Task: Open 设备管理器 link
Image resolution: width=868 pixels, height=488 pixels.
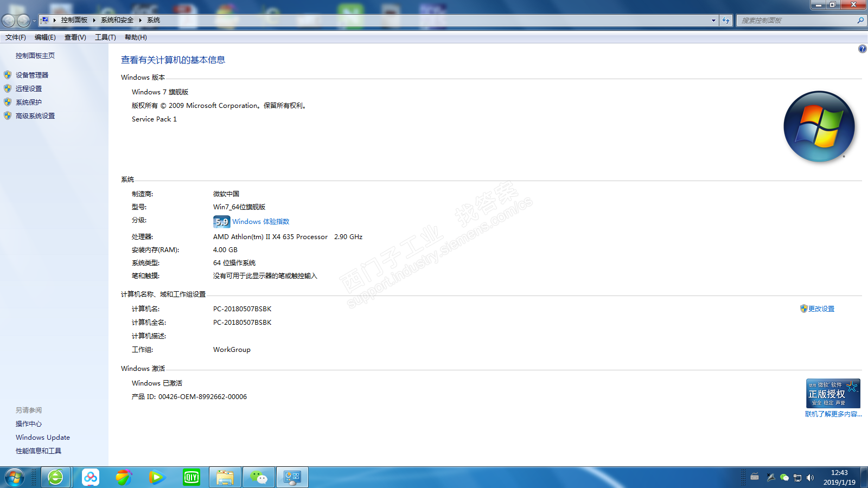Action: point(32,75)
